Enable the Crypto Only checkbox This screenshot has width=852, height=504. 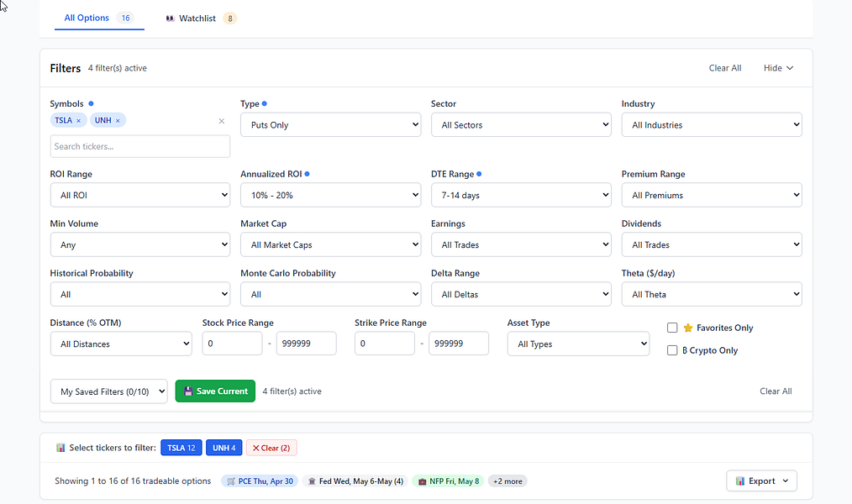(672, 350)
